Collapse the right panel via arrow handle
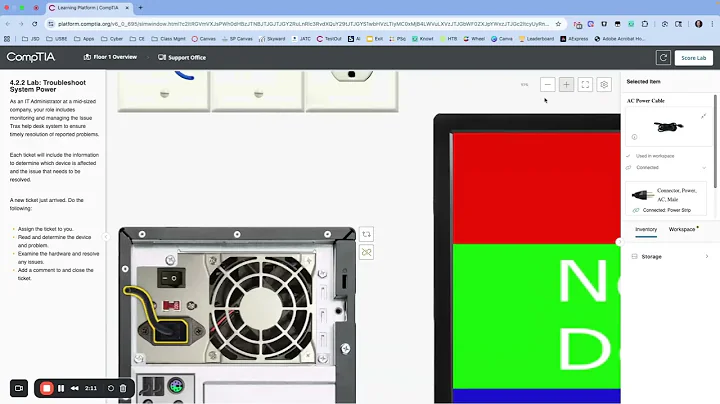Image resolution: width=720 pixels, height=404 pixels. pyautogui.click(x=619, y=241)
